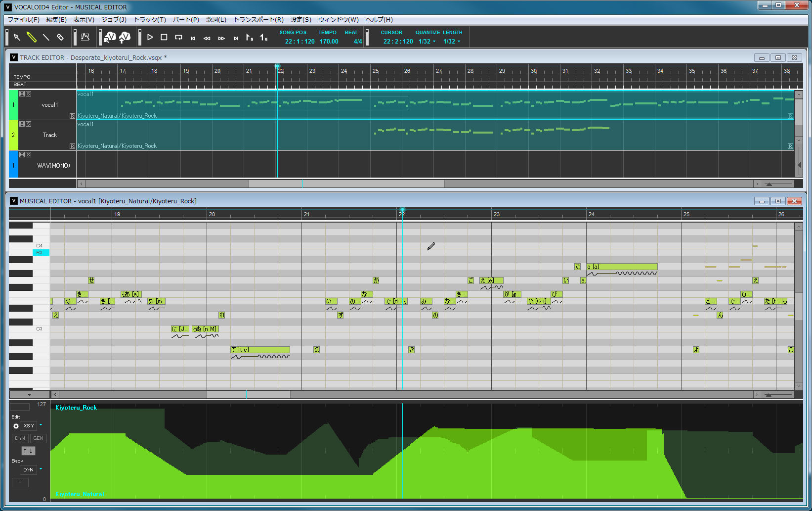Viewport: 812px width, 511px height.
Task: Start playback with the play button
Action: [x=150, y=37]
